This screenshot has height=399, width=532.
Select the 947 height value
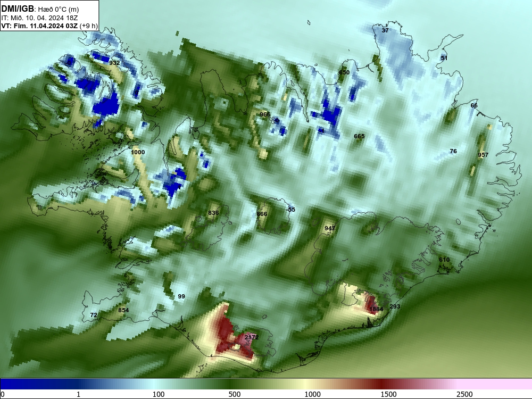329,228
